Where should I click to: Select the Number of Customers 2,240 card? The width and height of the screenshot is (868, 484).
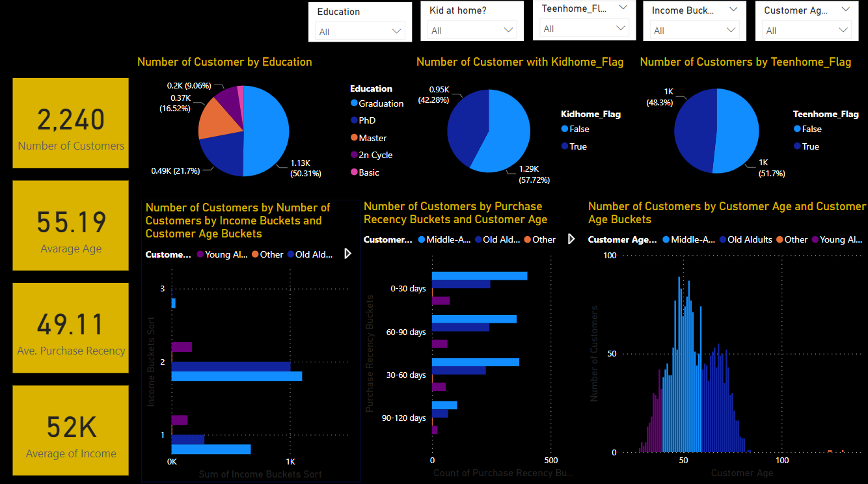pos(71,124)
